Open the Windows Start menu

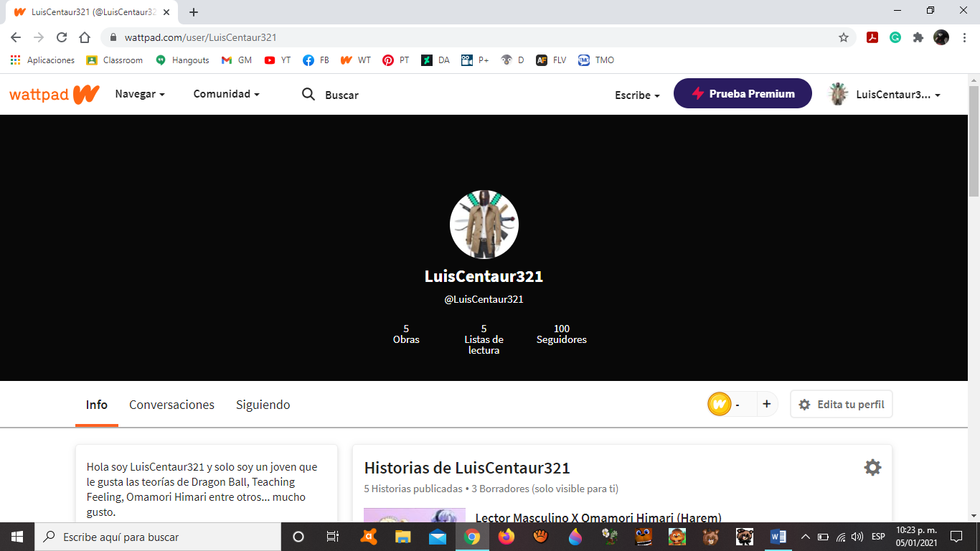[x=17, y=537]
